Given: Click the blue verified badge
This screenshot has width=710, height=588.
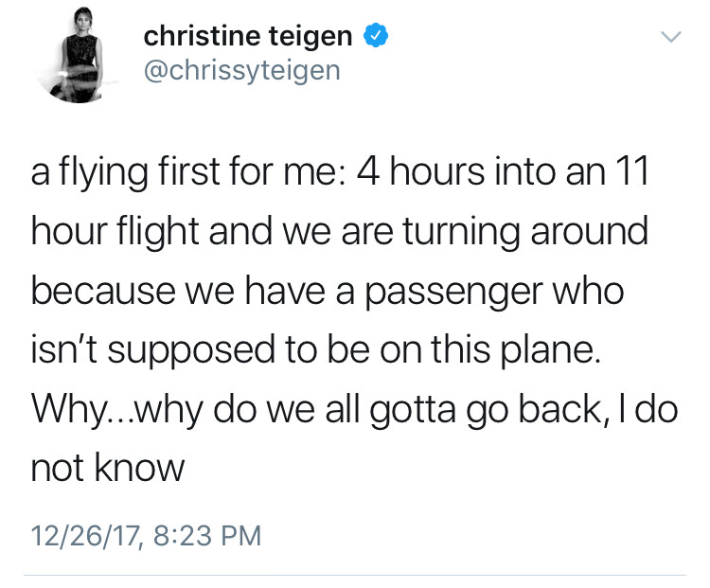Looking at the screenshot, I should click(x=376, y=37).
